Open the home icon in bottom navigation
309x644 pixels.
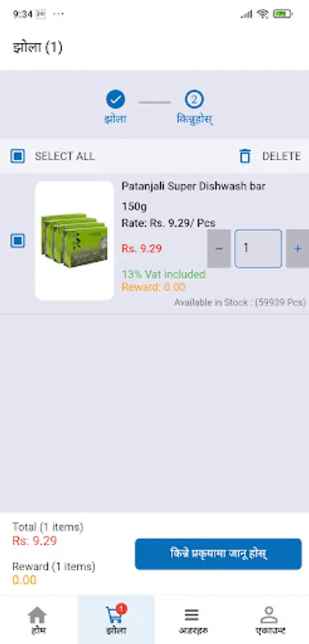click(x=37, y=615)
